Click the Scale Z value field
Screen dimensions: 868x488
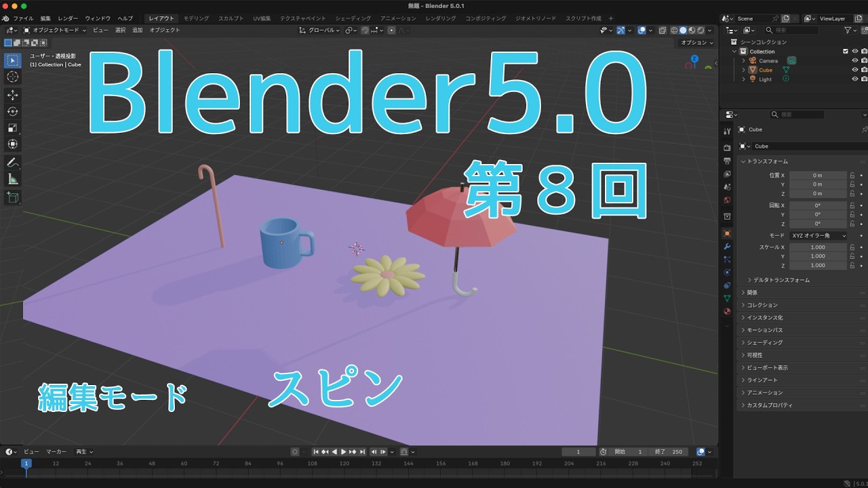pos(818,266)
